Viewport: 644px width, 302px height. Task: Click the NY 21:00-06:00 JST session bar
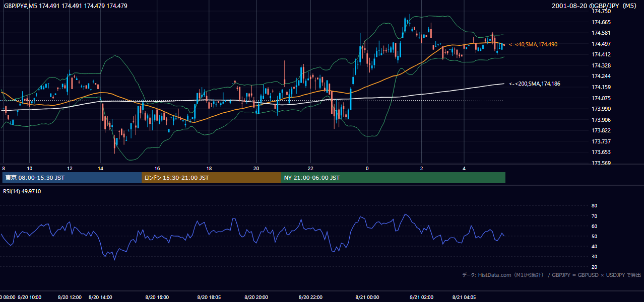click(393, 178)
